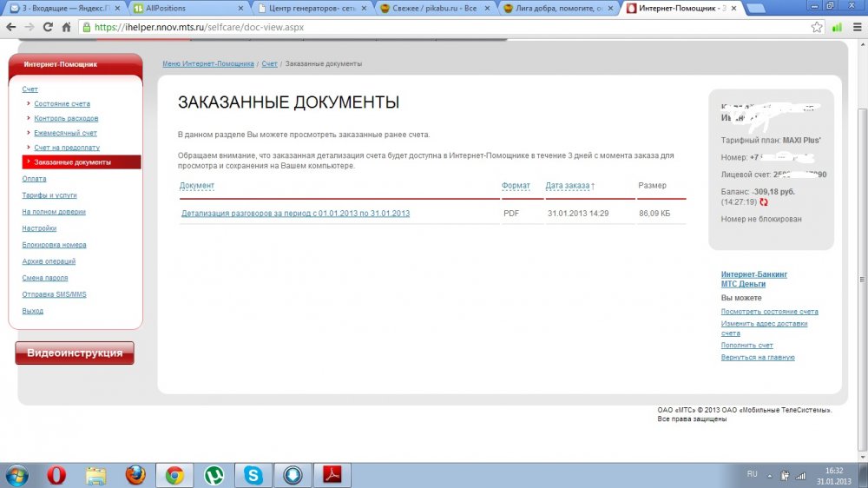Click Меню Интернет-Помощника breadcrumb

click(x=208, y=63)
